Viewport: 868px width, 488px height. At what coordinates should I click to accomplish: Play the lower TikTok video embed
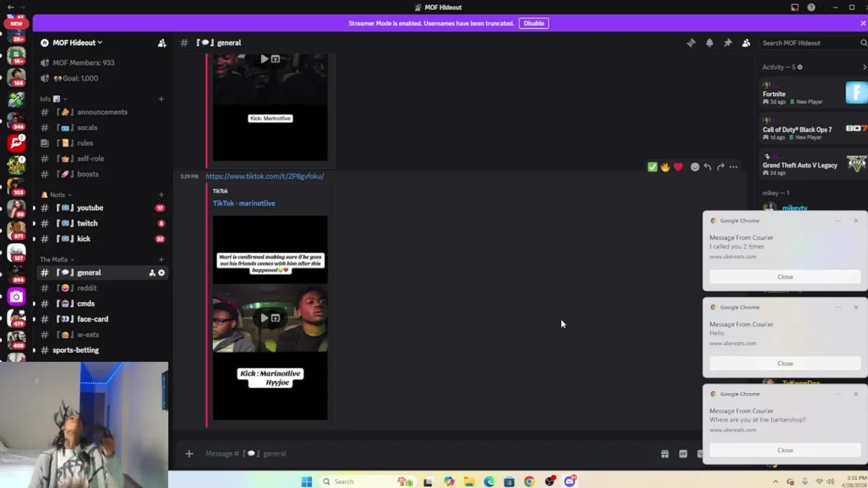pos(264,318)
